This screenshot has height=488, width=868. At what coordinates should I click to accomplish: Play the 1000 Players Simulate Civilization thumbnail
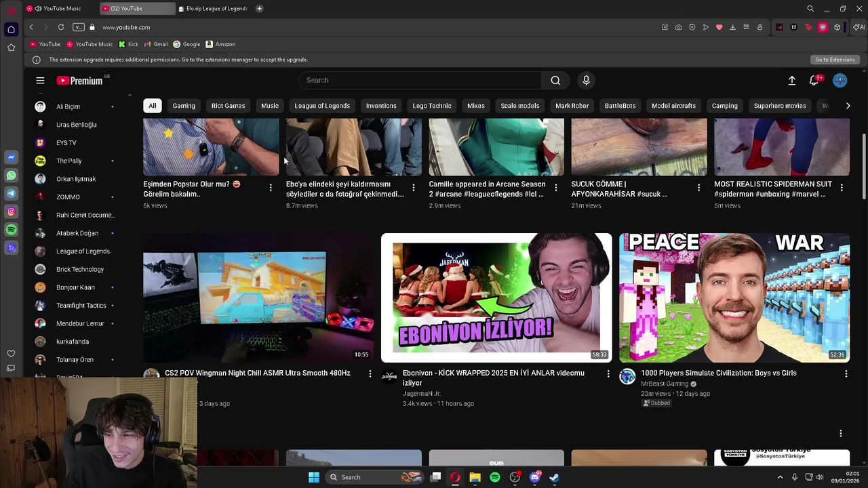coord(734,298)
